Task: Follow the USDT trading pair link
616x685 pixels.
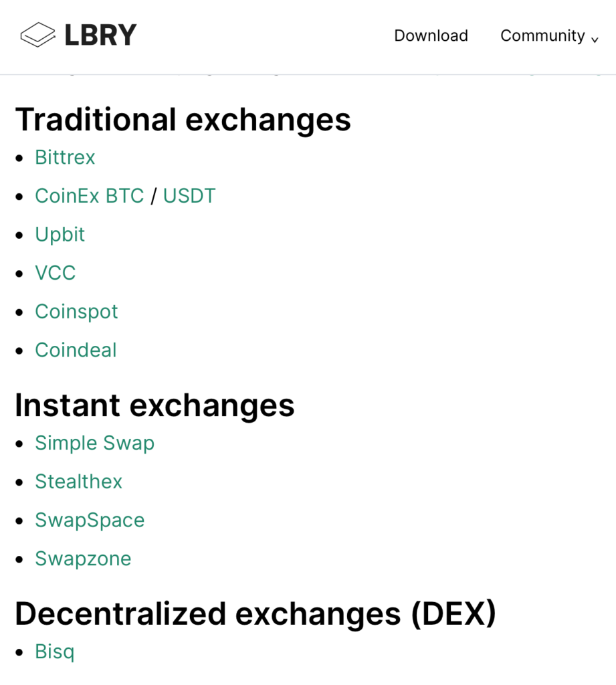Action: coord(189,196)
